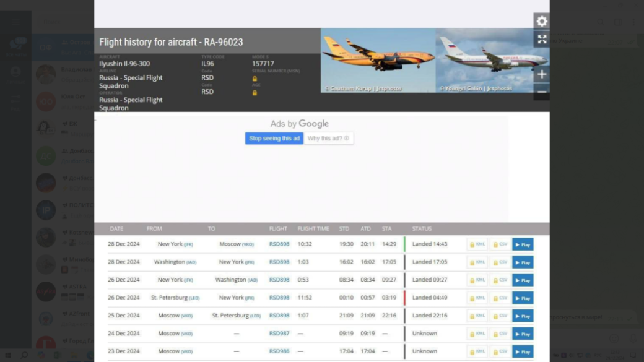Download CSV for New York to Moscow flight
The width and height of the screenshot is (644, 362).
500,244
